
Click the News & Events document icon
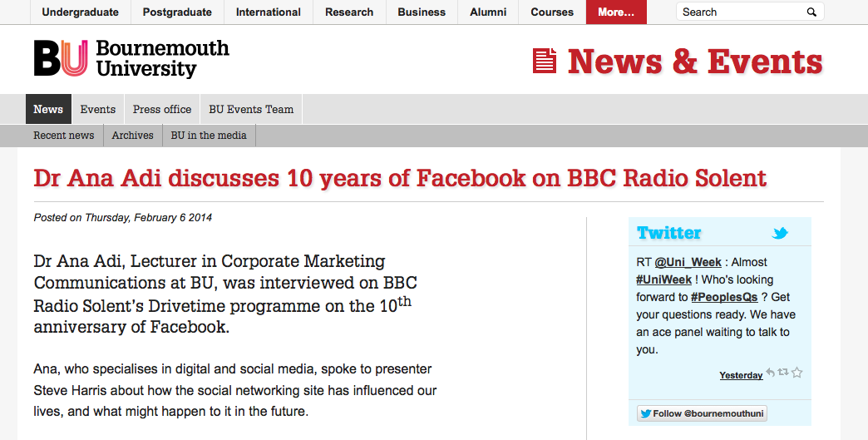click(x=545, y=62)
